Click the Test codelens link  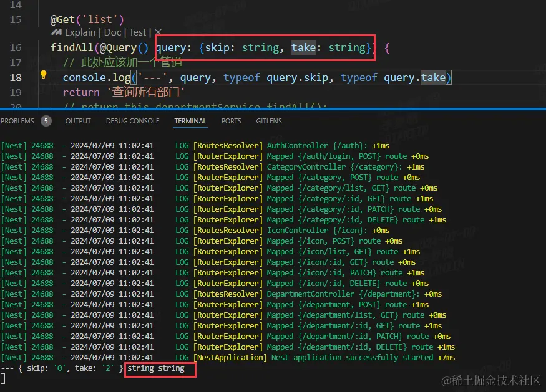click(x=137, y=32)
